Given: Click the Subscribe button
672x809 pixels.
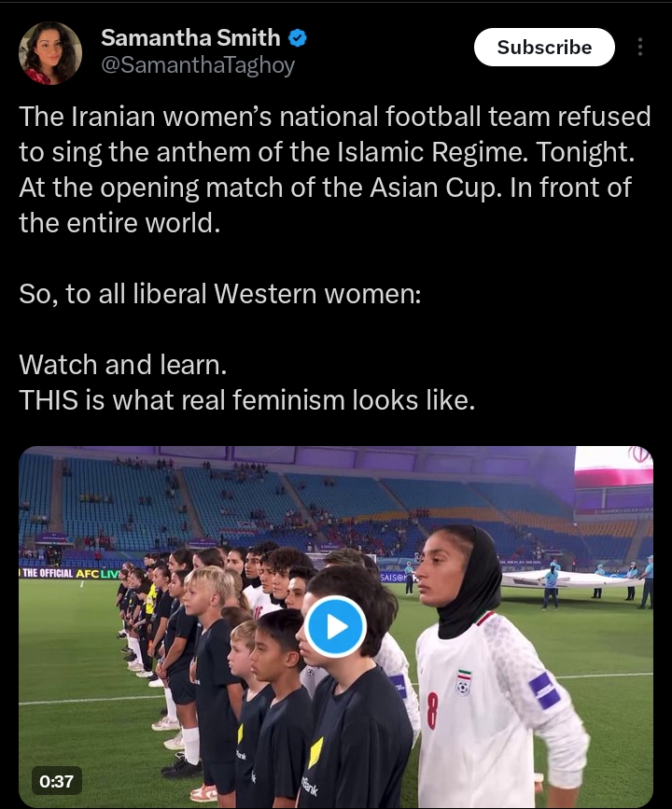Looking at the screenshot, I should point(544,47).
